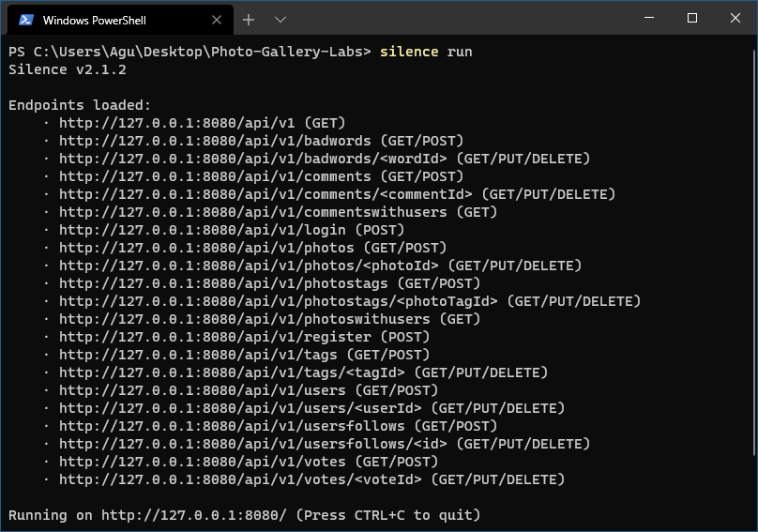Screen dimensions: 758x532
Task: Click the /api/v1/login (POST) line
Action: click(232, 230)
